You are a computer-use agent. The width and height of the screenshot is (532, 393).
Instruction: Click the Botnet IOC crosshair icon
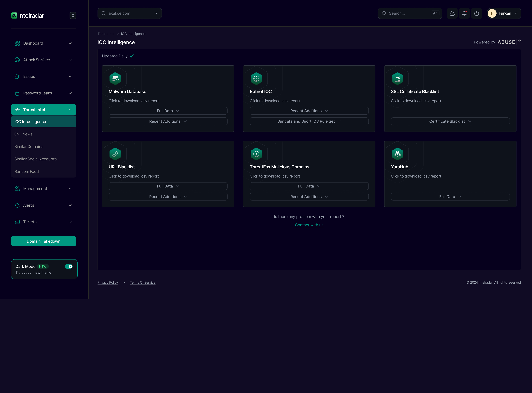(x=256, y=79)
